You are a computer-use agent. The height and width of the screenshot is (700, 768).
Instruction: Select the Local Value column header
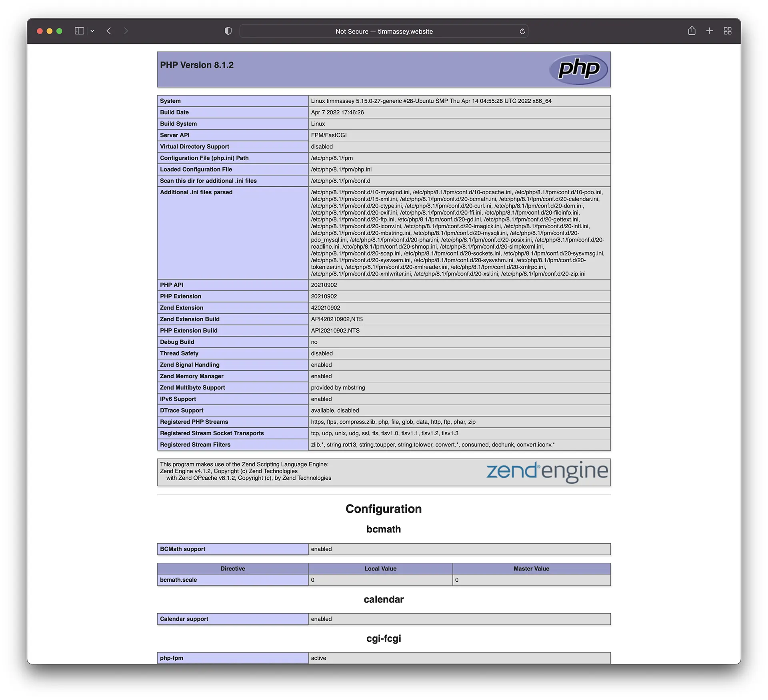[x=380, y=568]
